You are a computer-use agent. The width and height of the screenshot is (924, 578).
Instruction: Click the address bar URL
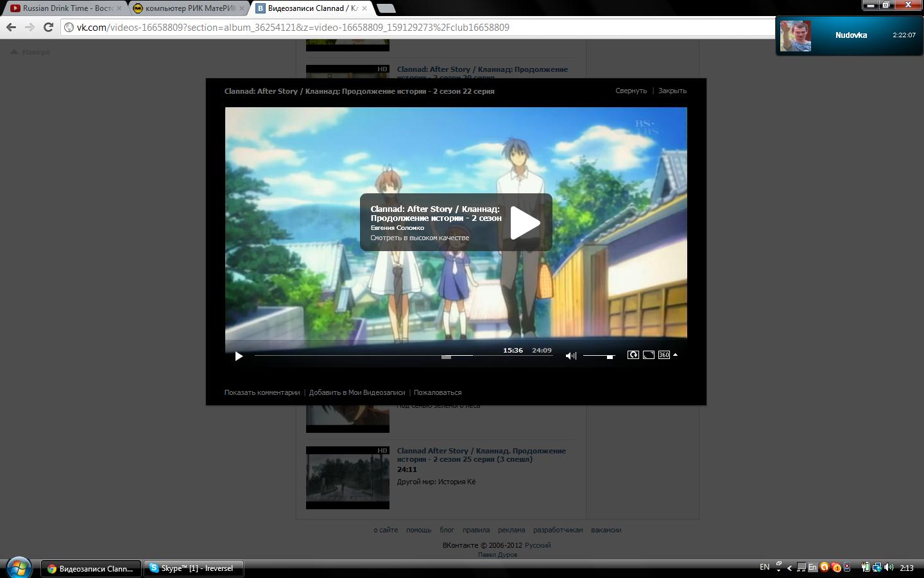coord(293,28)
